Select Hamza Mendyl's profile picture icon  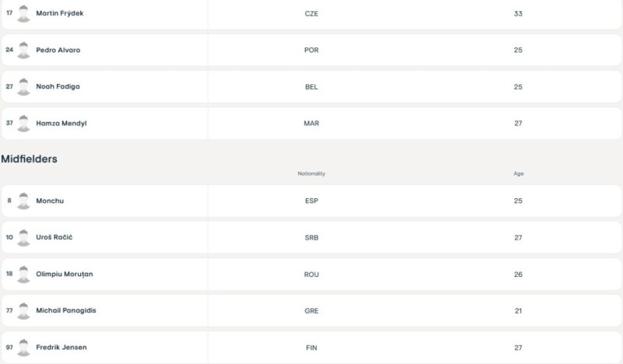coord(23,124)
